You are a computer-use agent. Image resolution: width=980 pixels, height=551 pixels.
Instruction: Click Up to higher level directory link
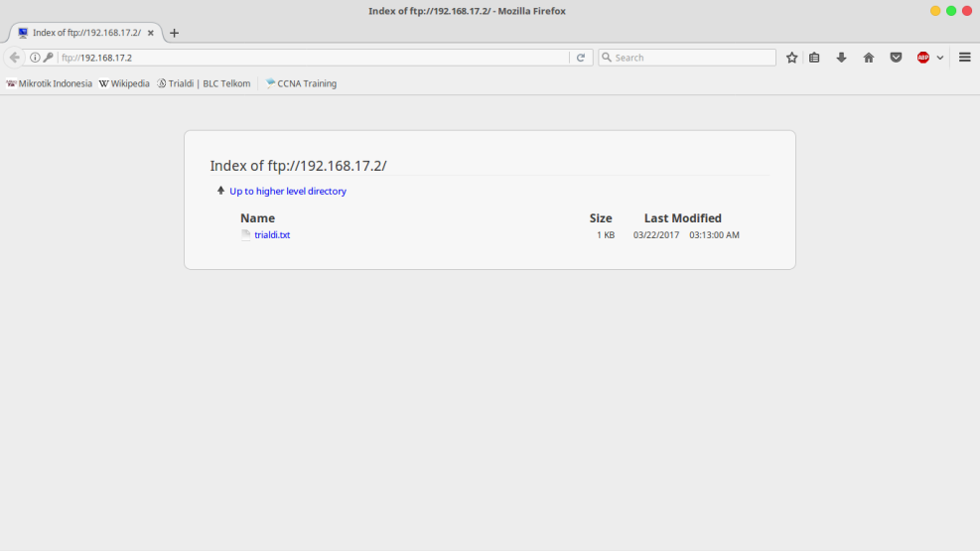point(287,191)
